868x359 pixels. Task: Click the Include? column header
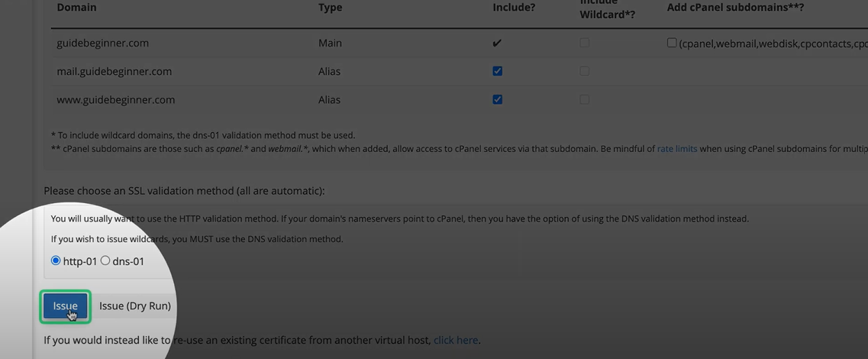click(514, 8)
